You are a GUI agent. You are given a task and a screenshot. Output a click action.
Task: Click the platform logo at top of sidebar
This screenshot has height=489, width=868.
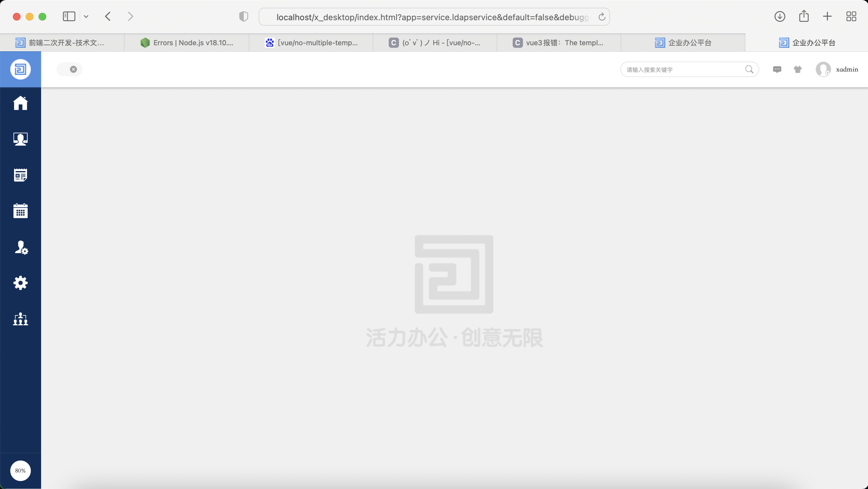pyautogui.click(x=20, y=69)
